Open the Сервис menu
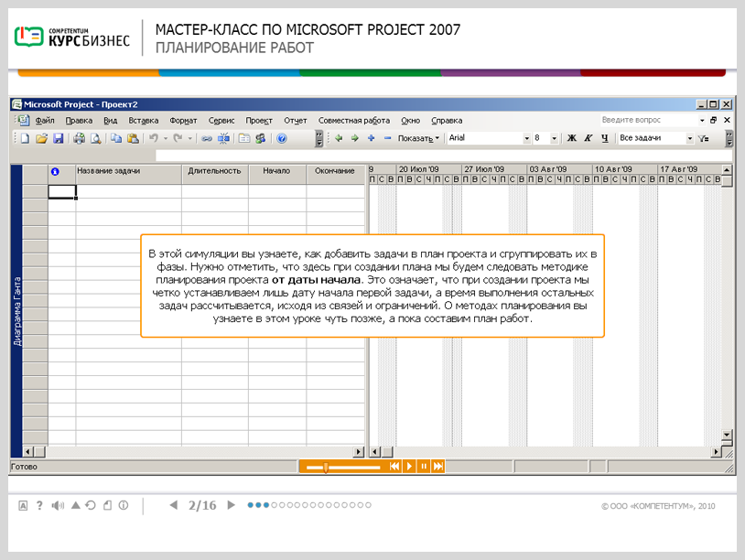 221,121
